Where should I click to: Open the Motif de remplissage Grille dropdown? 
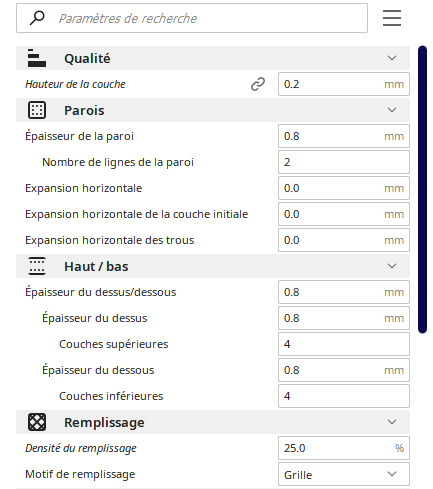point(344,474)
